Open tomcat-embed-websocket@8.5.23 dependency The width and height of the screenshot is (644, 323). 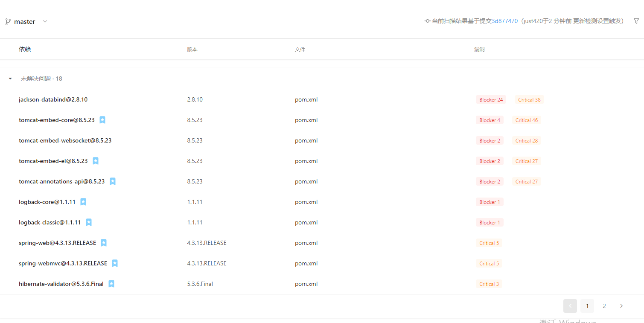tap(65, 140)
